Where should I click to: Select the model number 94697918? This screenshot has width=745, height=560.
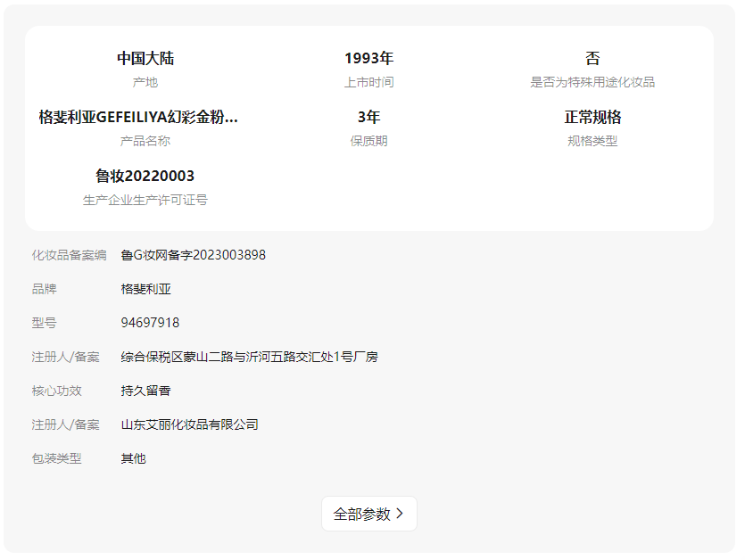150,323
